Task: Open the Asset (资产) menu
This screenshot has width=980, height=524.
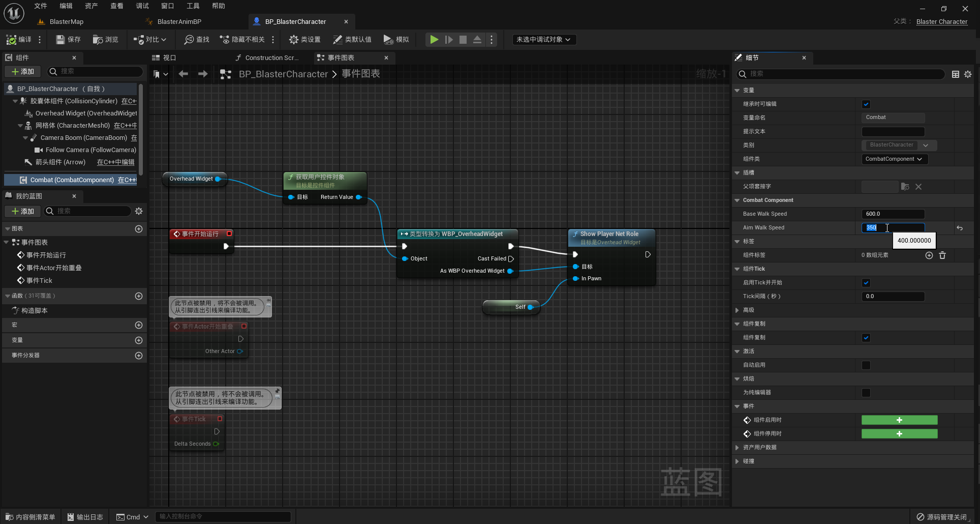Action: [91, 6]
